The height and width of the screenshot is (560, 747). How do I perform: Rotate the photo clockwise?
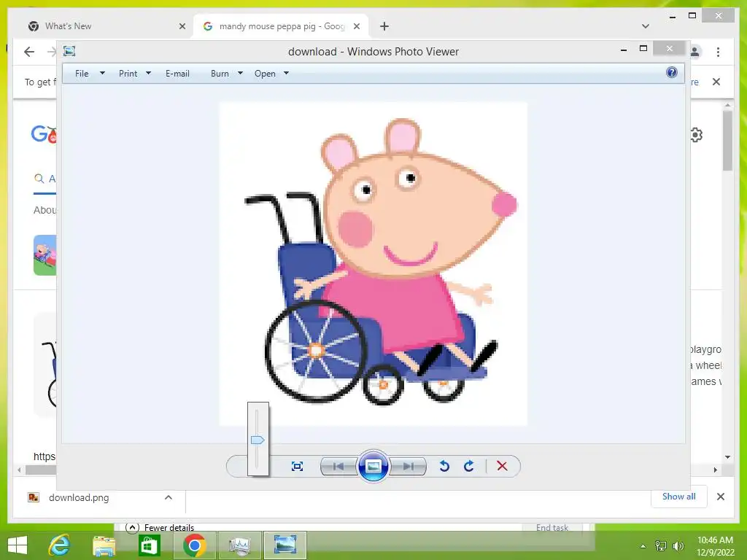(x=469, y=466)
